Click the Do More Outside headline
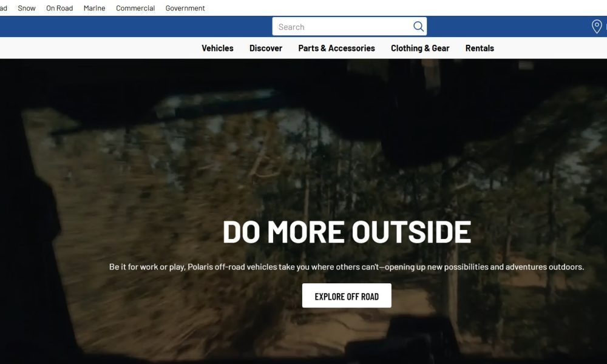 tap(347, 232)
